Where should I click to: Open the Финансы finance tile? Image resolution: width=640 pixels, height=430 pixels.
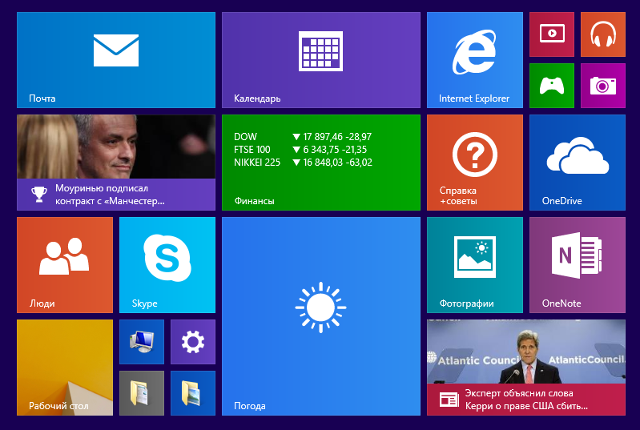(321, 162)
